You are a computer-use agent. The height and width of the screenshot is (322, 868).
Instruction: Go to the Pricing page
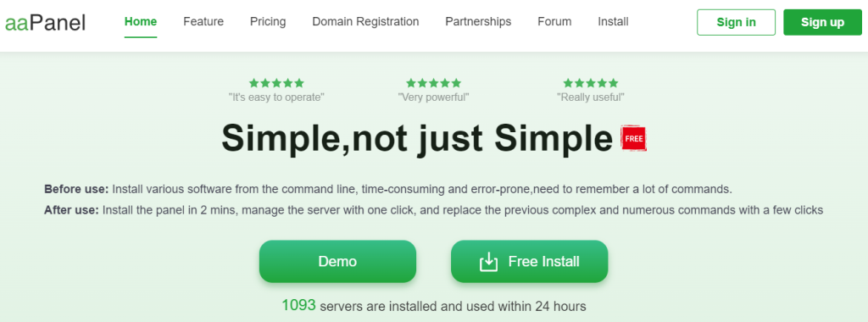click(x=268, y=22)
